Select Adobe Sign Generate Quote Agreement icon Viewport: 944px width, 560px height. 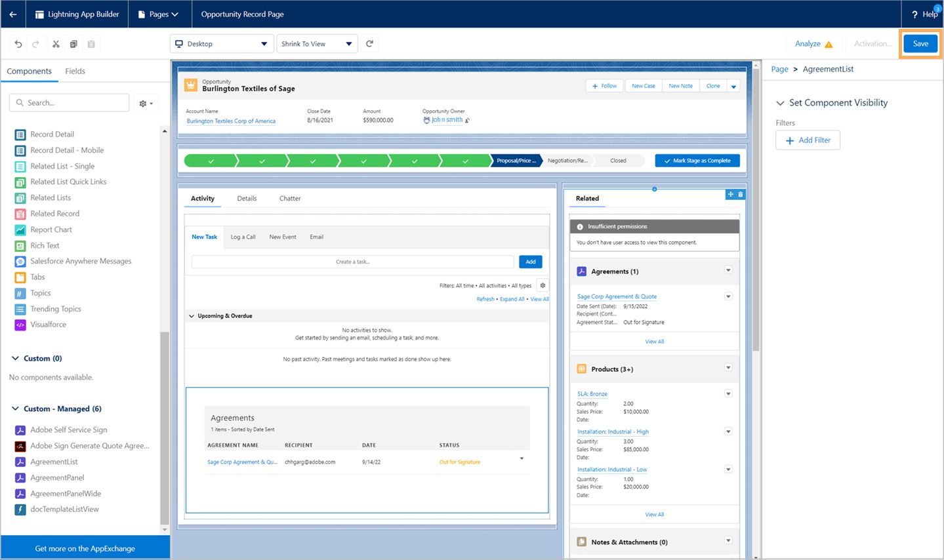click(x=20, y=446)
